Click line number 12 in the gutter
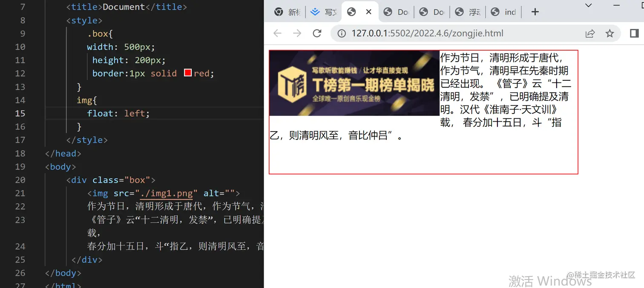 (x=20, y=74)
